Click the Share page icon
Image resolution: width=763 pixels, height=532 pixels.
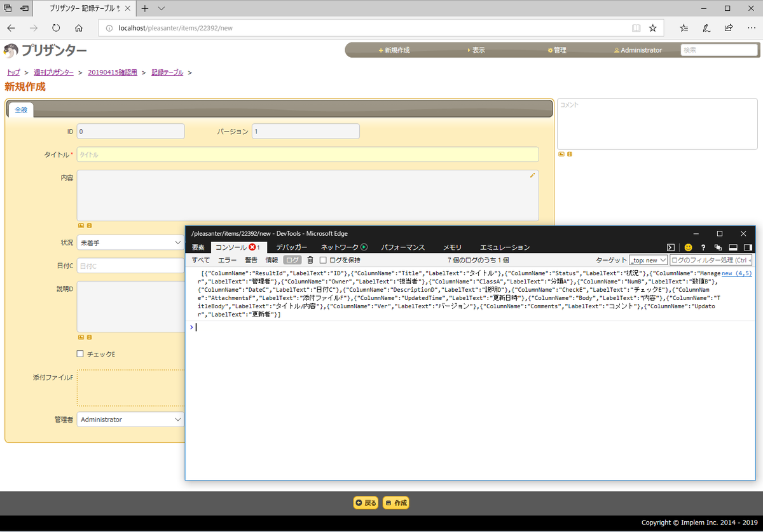click(729, 28)
